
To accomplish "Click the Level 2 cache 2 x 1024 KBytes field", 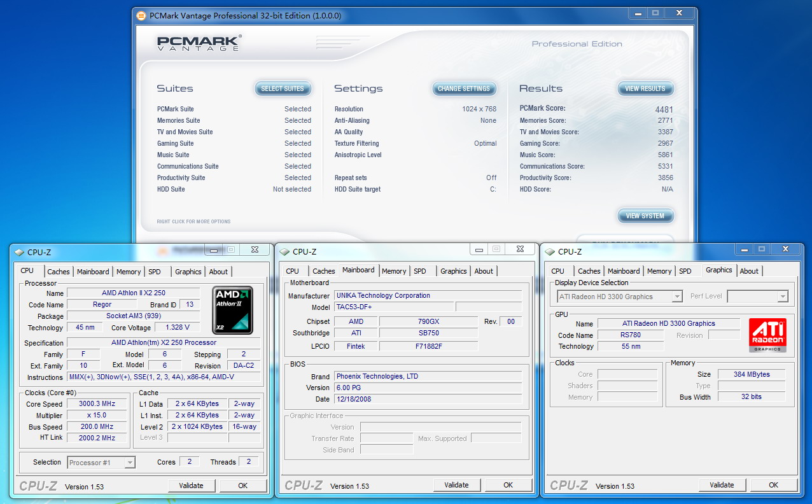I will click(x=197, y=426).
